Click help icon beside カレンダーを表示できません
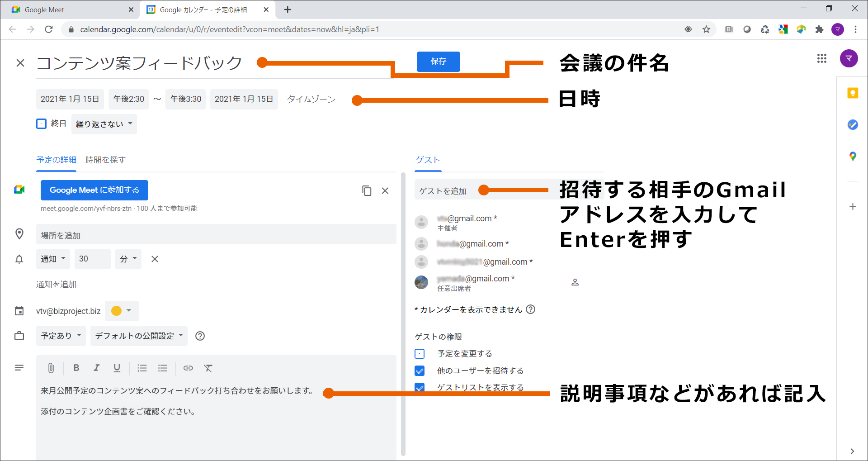 531,309
